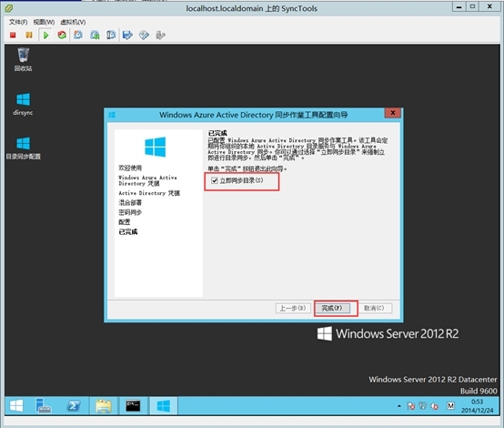Switch to the sync wizard taskbar button
Viewport: 504px width, 428px height.
[x=163, y=405]
